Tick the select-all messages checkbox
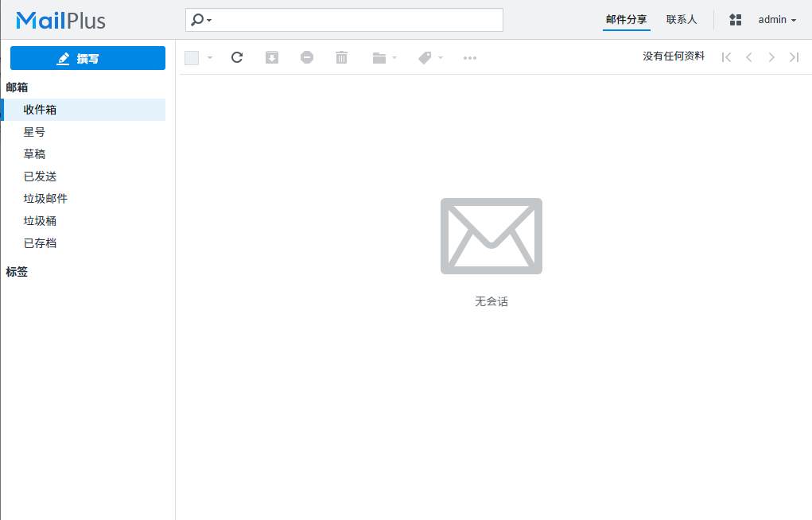 click(x=192, y=57)
